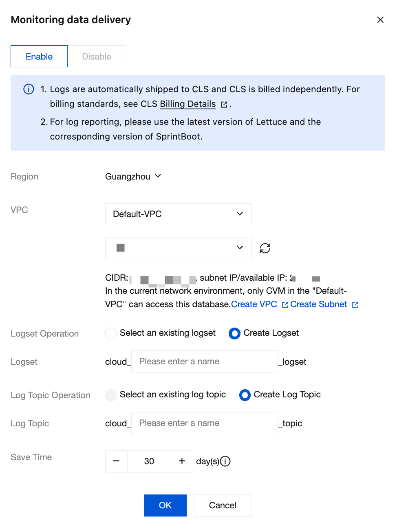Screen dimensions: 397x532
Task: Click external link icon beside Billing Details
Action: coord(224,104)
